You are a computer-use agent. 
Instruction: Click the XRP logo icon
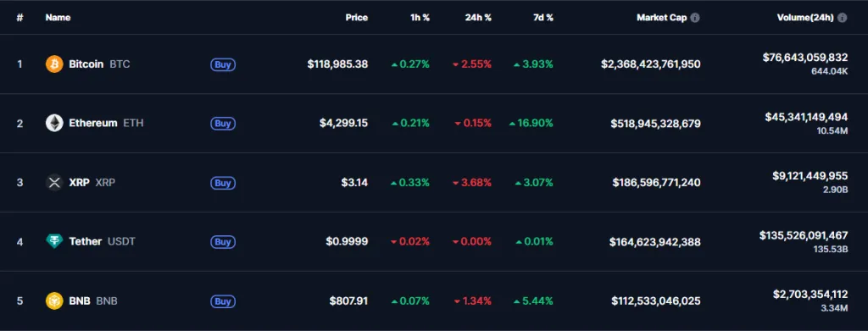tap(54, 182)
